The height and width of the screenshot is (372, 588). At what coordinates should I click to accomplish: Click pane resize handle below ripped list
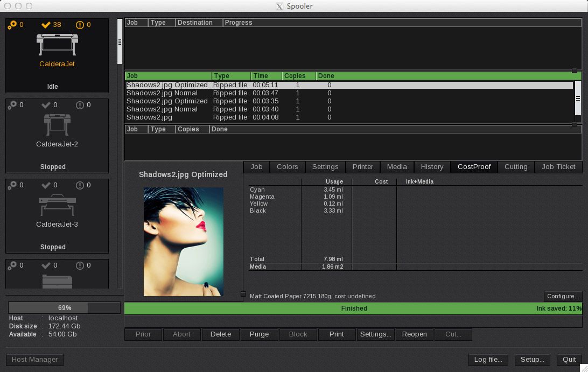(x=574, y=124)
